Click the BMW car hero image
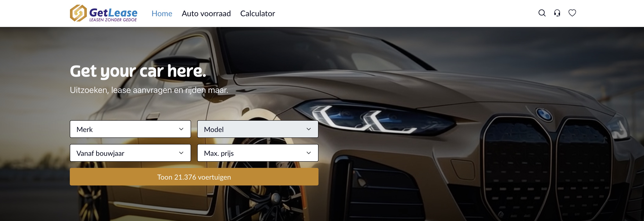 point(450,125)
